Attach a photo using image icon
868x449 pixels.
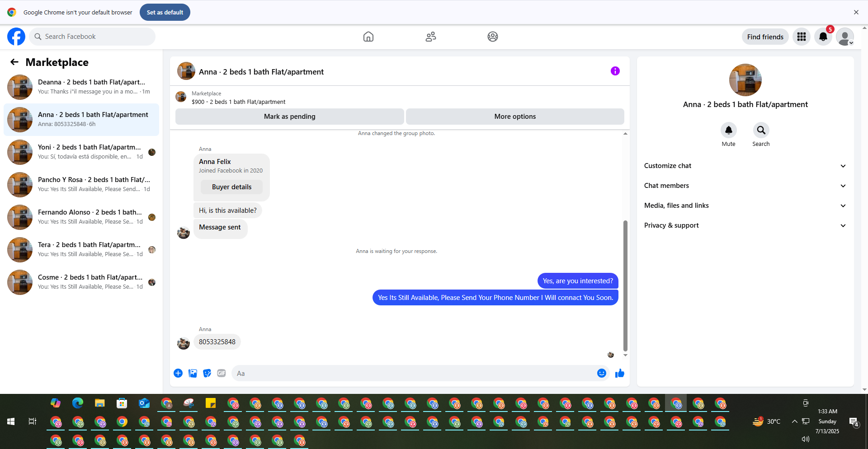coord(193,373)
